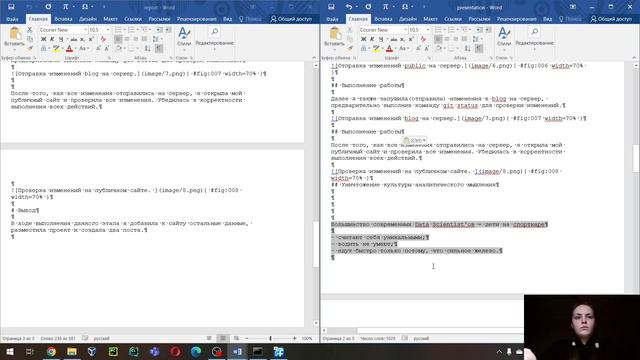
Task: Click the Paste (Вставить) icon in presentation window
Action: [335, 34]
